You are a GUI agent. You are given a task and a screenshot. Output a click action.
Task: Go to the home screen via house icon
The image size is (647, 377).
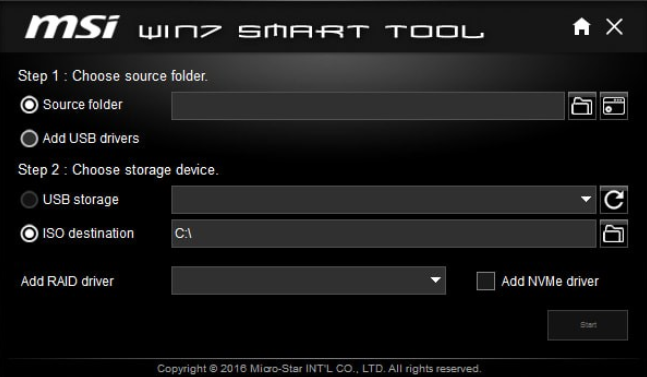(581, 27)
